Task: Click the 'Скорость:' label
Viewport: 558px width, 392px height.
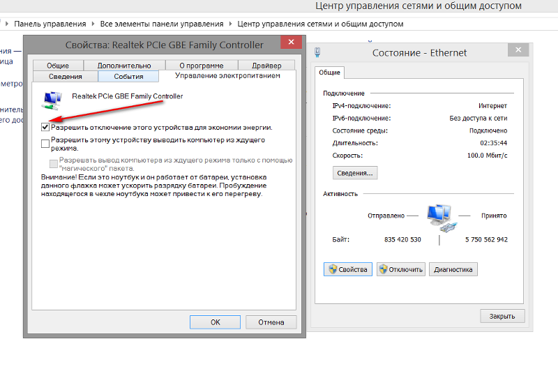Action: (347, 156)
